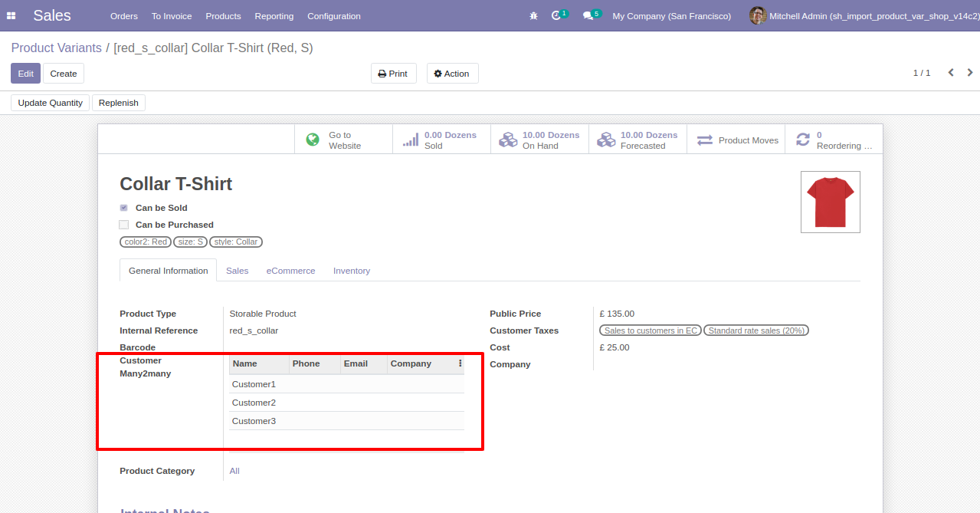Open the column options kebab icon

(x=460, y=363)
